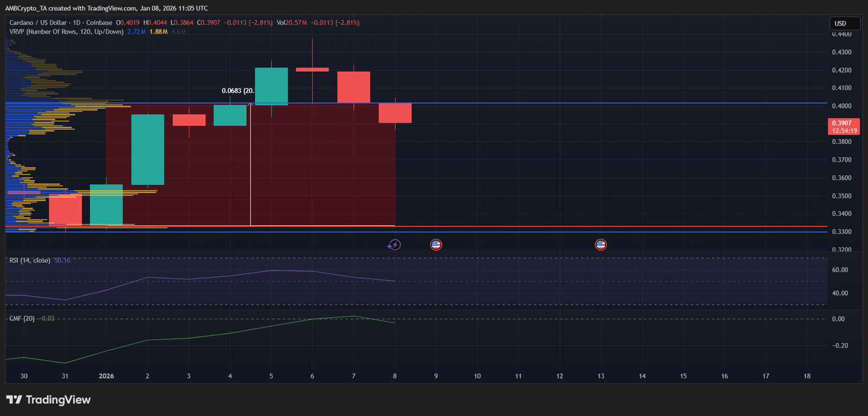This screenshot has height=416, width=868.
Task: Select the large green candle on January 5
Action: pyautogui.click(x=271, y=86)
